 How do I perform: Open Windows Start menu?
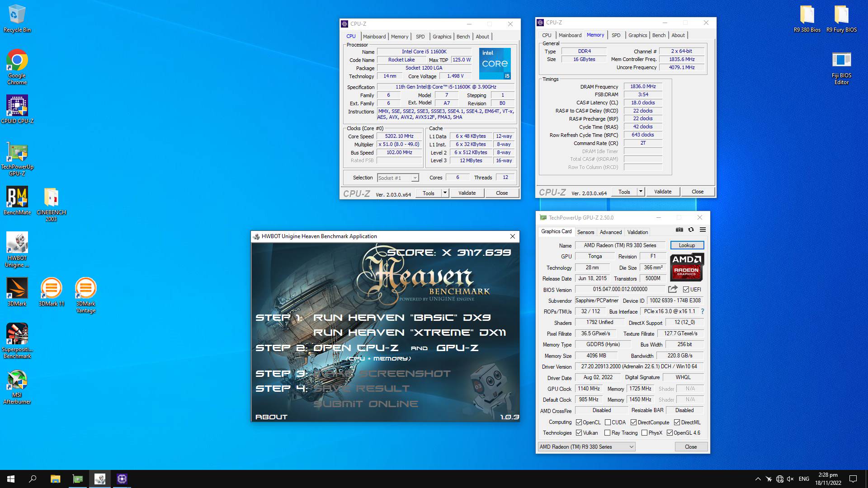pyautogui.click(x=11, y=479)
